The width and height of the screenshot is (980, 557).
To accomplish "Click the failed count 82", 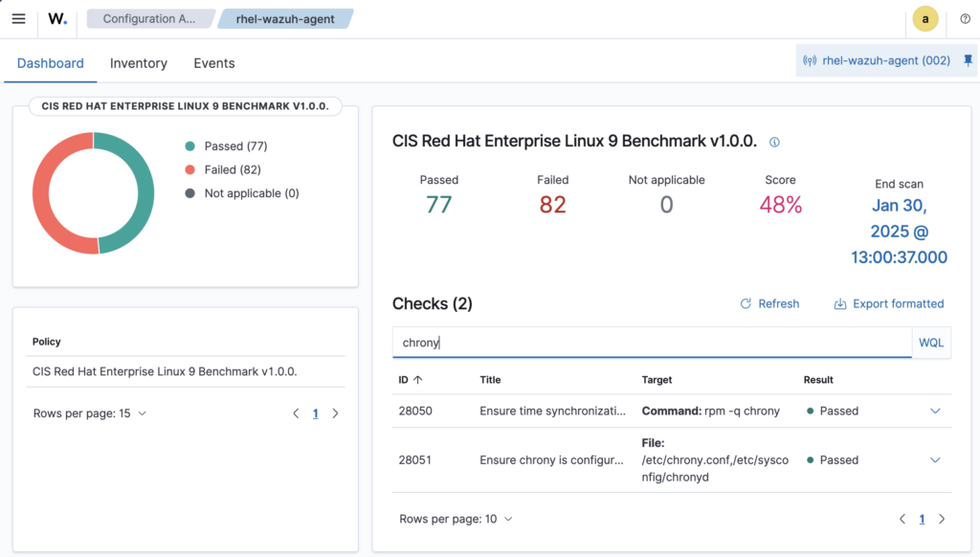I will 552,205.
